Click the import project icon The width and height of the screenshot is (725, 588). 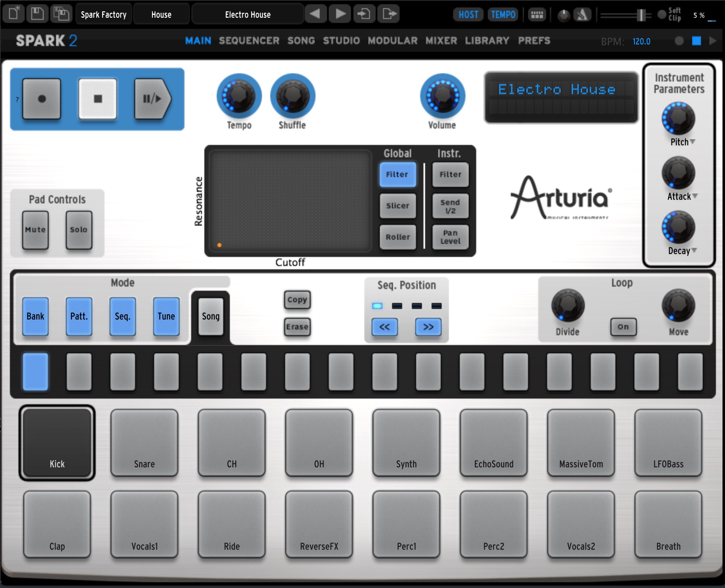pyautogui.click(x=364, y=14)
